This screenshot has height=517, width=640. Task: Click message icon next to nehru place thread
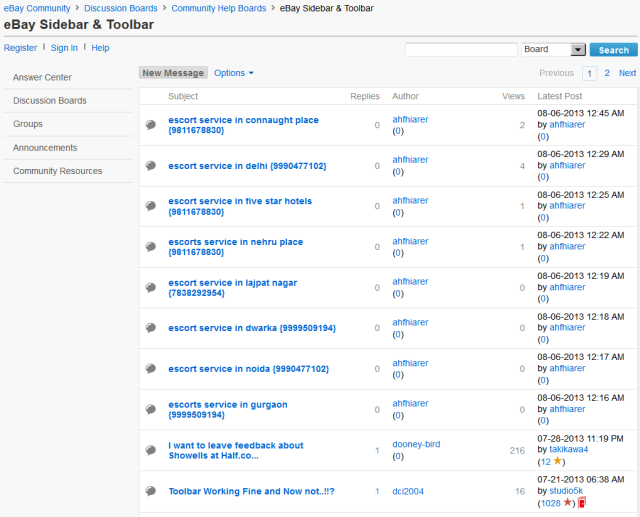[150, 247]
